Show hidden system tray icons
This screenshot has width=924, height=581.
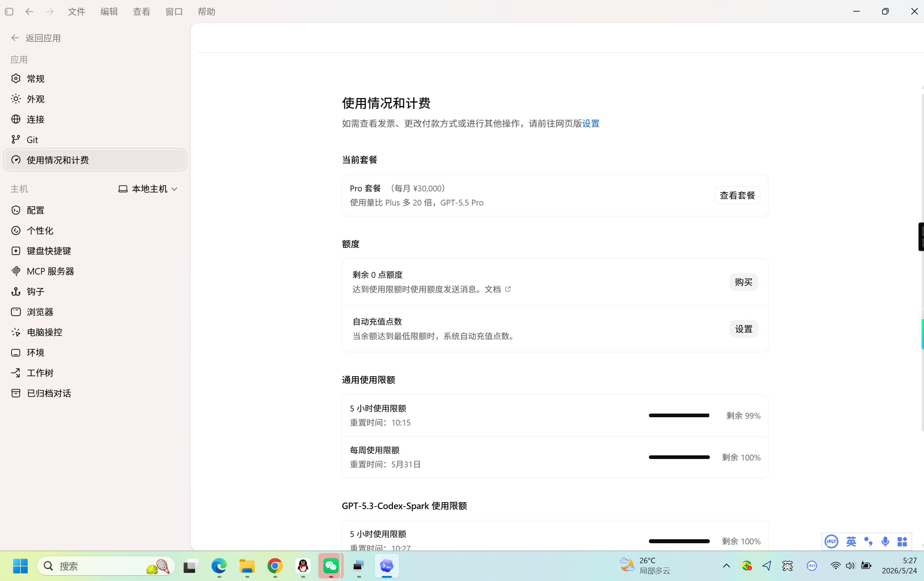726,566
